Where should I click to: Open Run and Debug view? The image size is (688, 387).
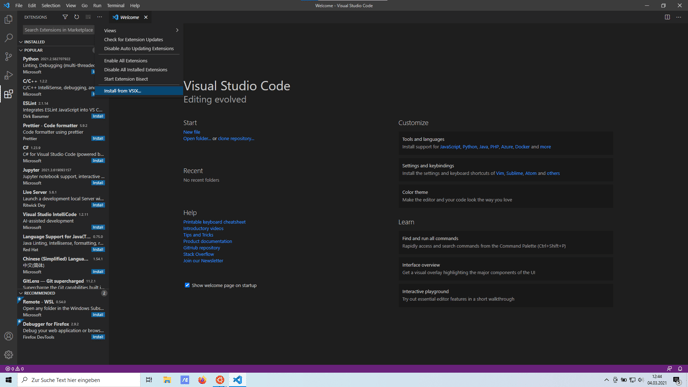tap(8, 75)
